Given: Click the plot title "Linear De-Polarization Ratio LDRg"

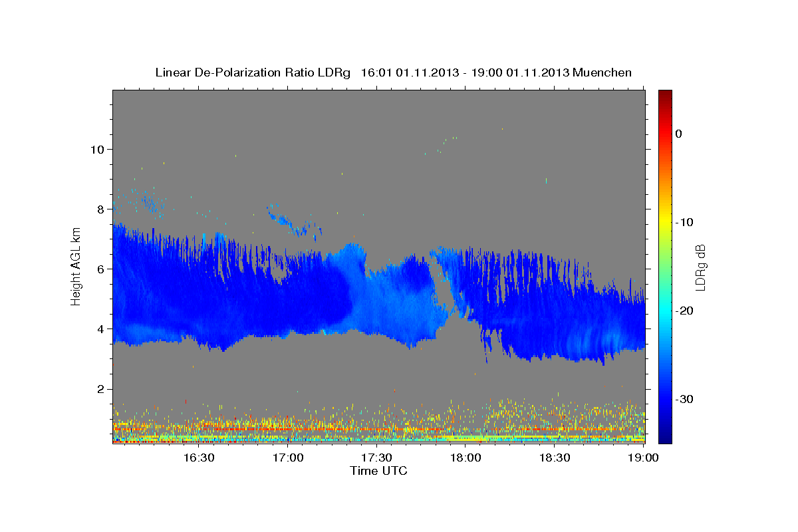Looking at the screenshot, I should pos(253,72).
